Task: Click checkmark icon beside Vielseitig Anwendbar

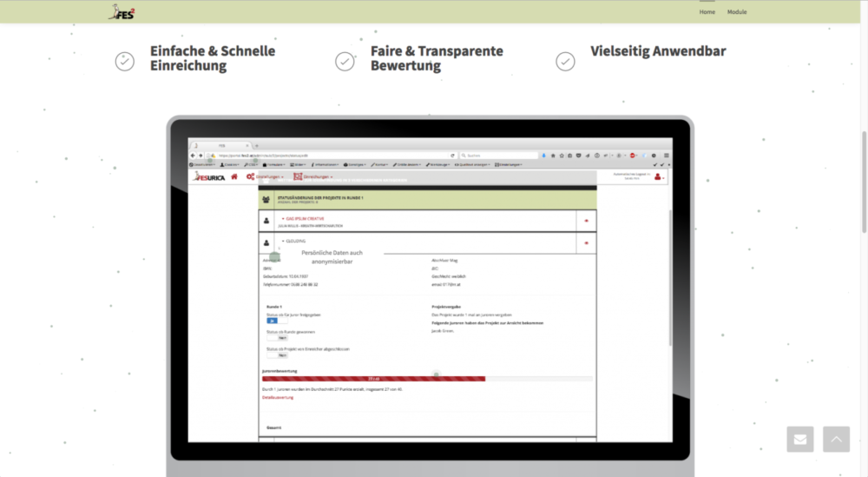Action: (565, 62)
